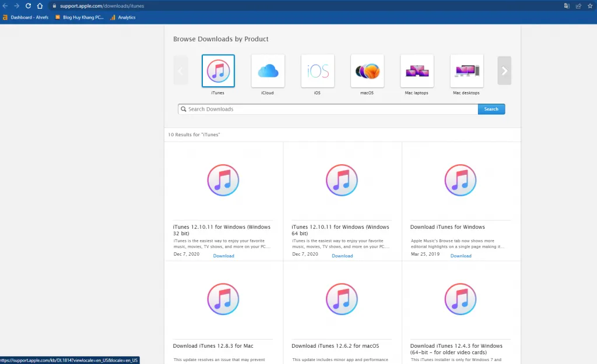Click the share page icon in address bar

[578, 6]
